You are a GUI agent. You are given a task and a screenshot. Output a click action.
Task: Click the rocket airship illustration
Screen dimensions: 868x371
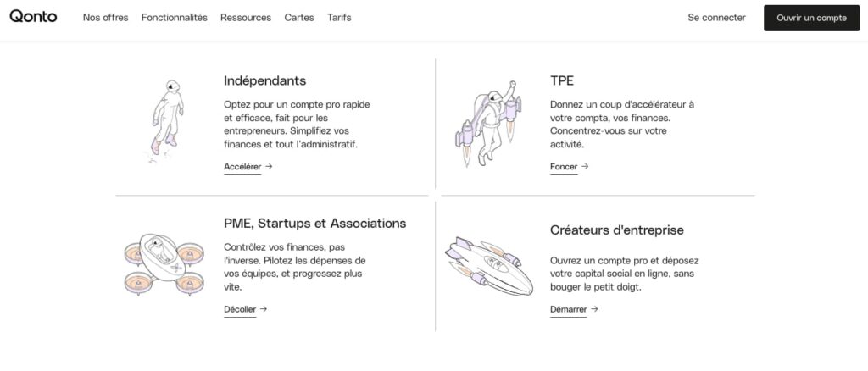(x=489, y=266)
